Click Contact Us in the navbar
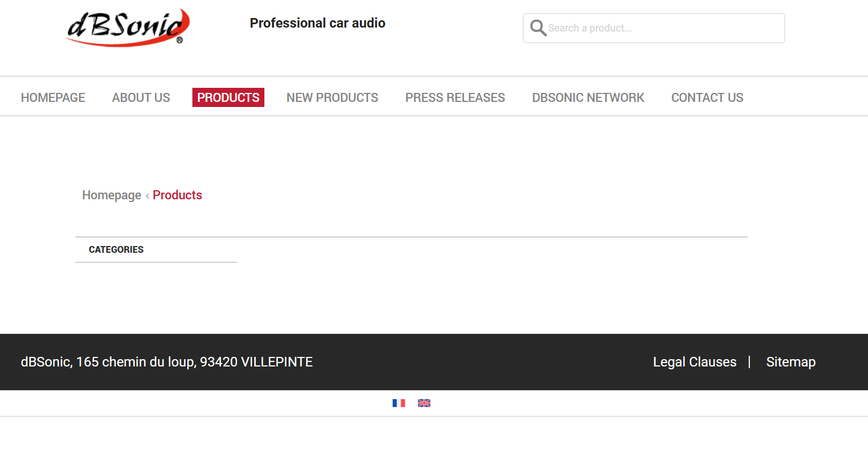The width and height of the screenshot is (868, 465). [707, 97]
